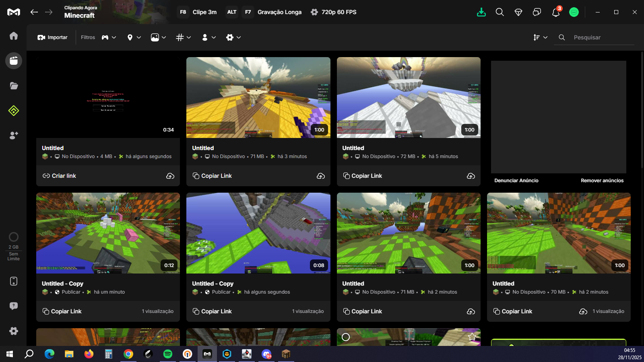The image size is (644, 362).
Task: Expand the location pin filter dropdown
Action: 134,37
